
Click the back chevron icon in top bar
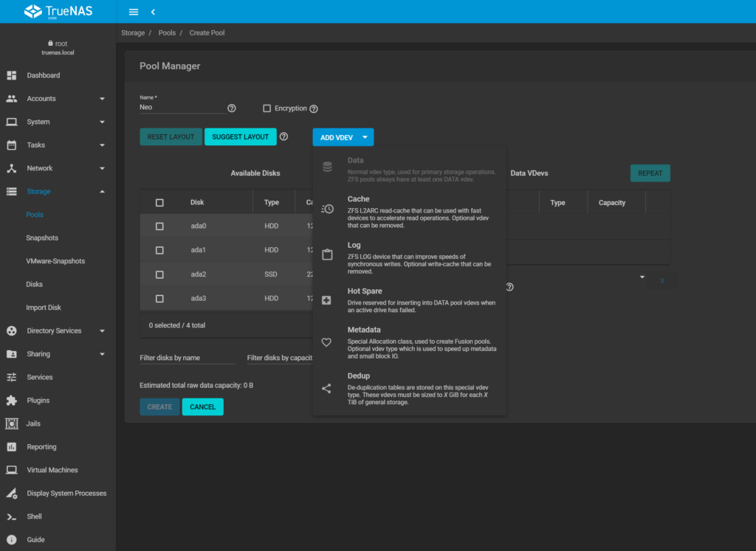click(153, 12)
